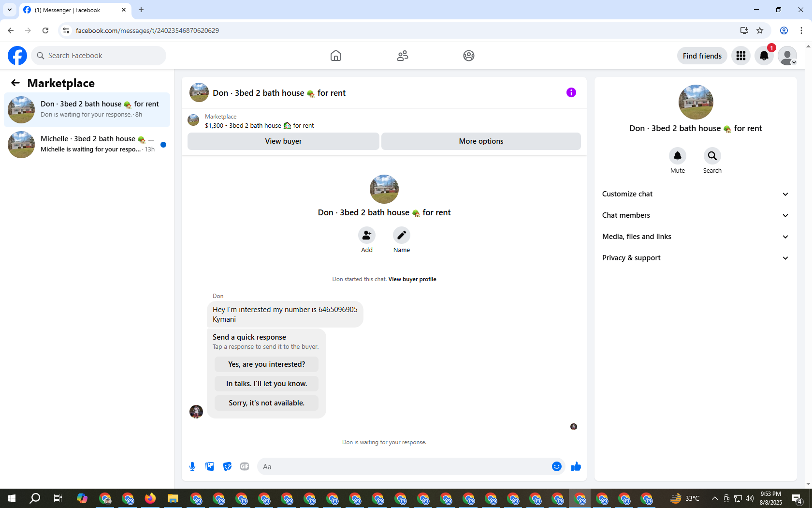Open listing photo in right side panel
812x508 pixels.
click(696, 102)
